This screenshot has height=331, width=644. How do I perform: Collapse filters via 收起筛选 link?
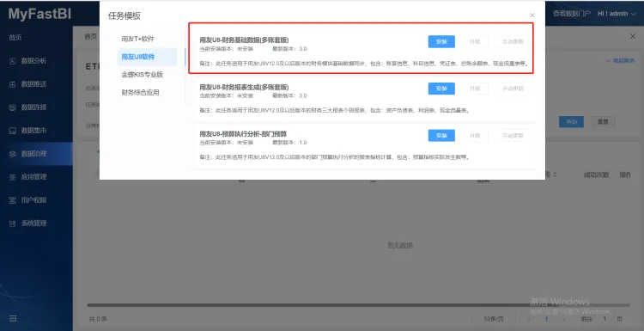[620, 60]
